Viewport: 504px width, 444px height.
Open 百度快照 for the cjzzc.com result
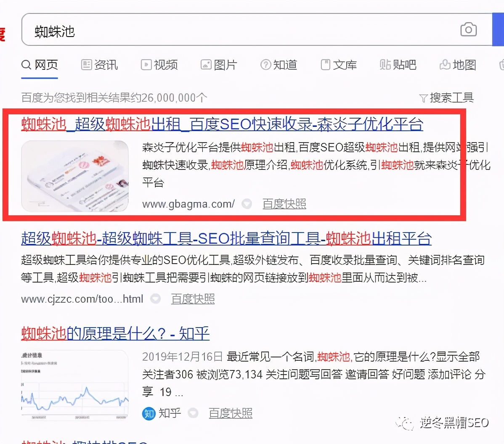[193, 299]
